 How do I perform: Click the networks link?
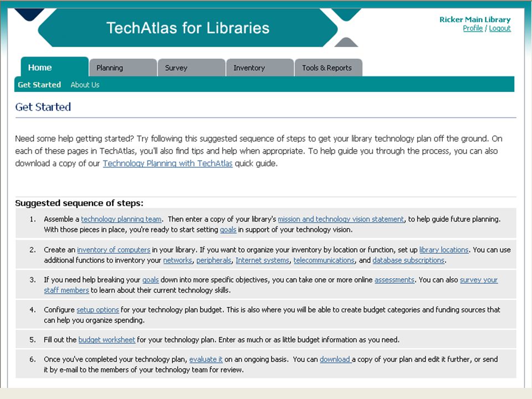pos(177,260)
